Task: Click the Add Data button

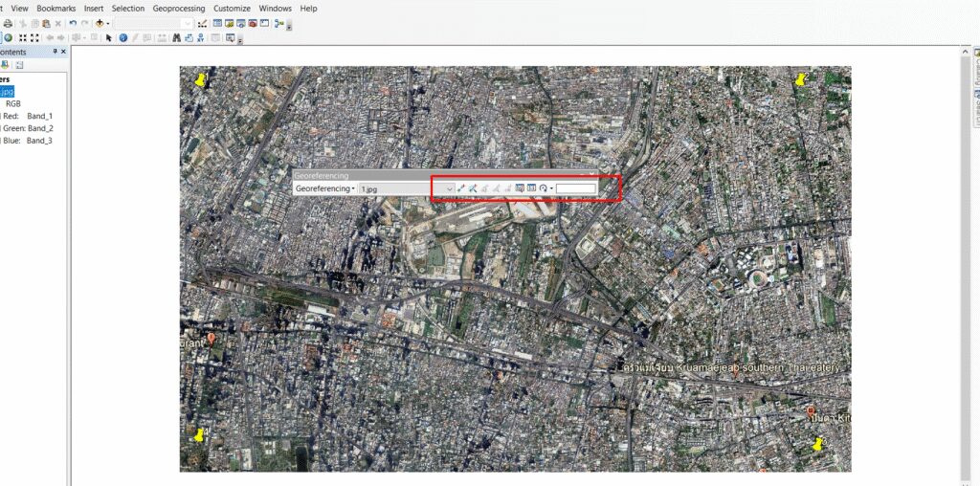Action: [x=100, y=23]
